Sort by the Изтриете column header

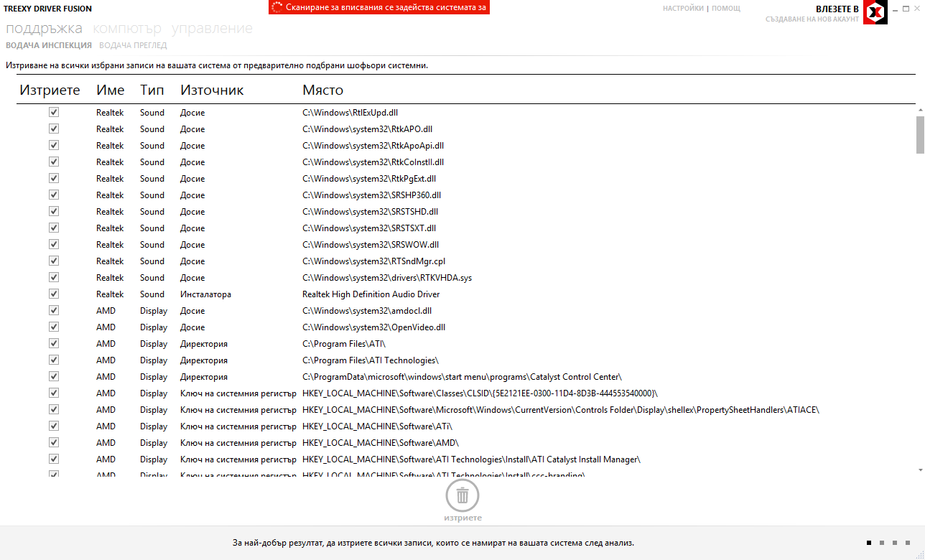[x=50, y=90]
